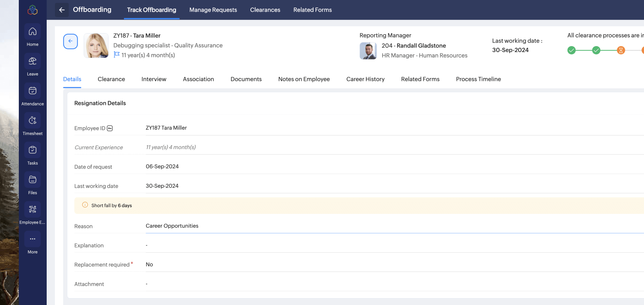Click Tara Miller's profile photo
644x305 pixels.
coord(96,46)
